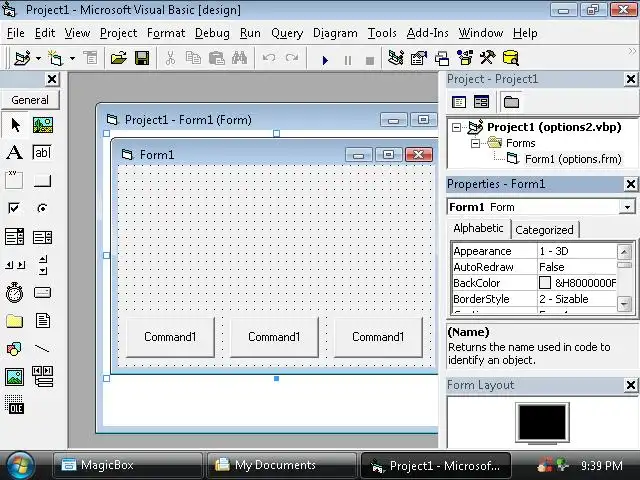Image resolution: width=640 pixels, height=480 pixels.
Task: Select the TextBox control tool
Action: 42,153
